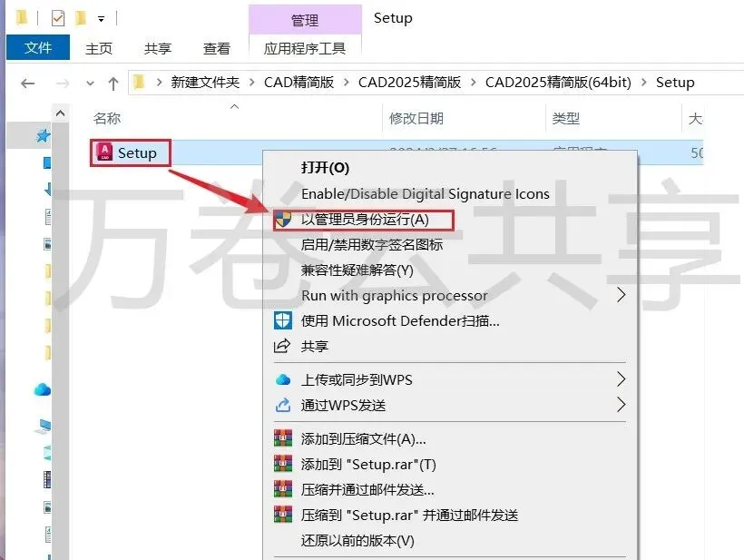Click the Microsoft Defender shield icon
The width and height of the screenshot is (744, 560).
(283, 320)
